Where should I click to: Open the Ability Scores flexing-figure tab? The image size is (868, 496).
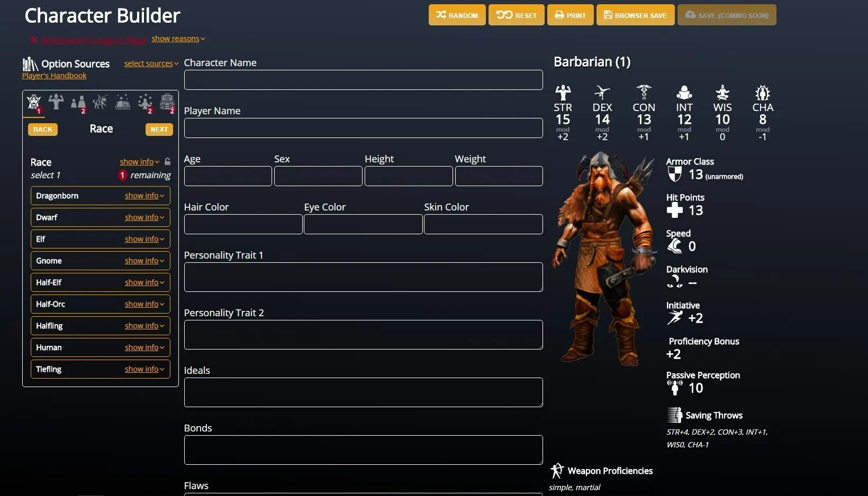(x=56, y=102)
